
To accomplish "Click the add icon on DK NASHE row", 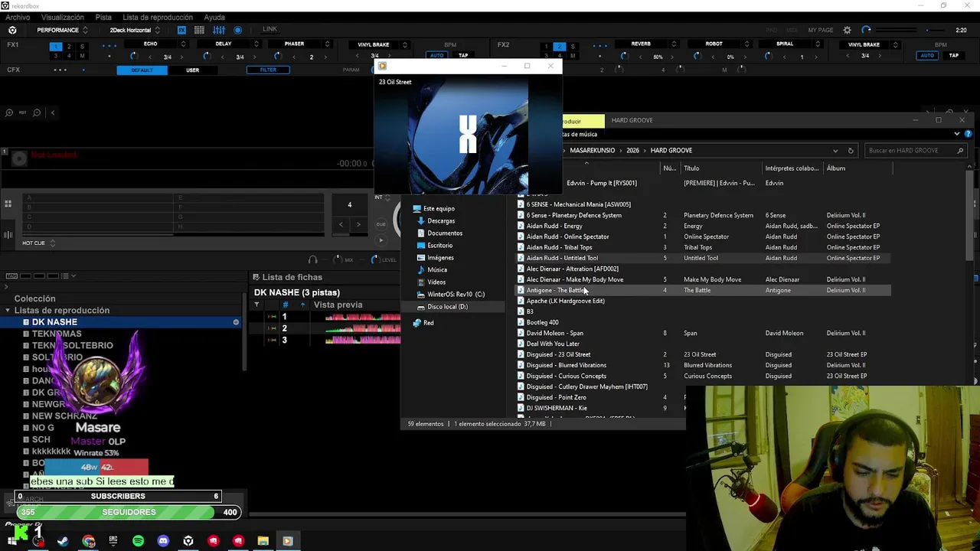I will tap(236, 322).
